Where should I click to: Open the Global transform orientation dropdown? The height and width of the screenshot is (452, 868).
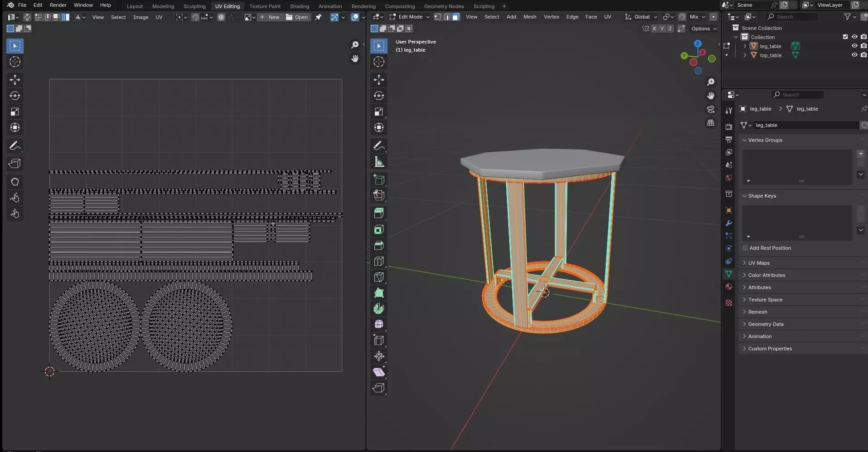[641, 17]
